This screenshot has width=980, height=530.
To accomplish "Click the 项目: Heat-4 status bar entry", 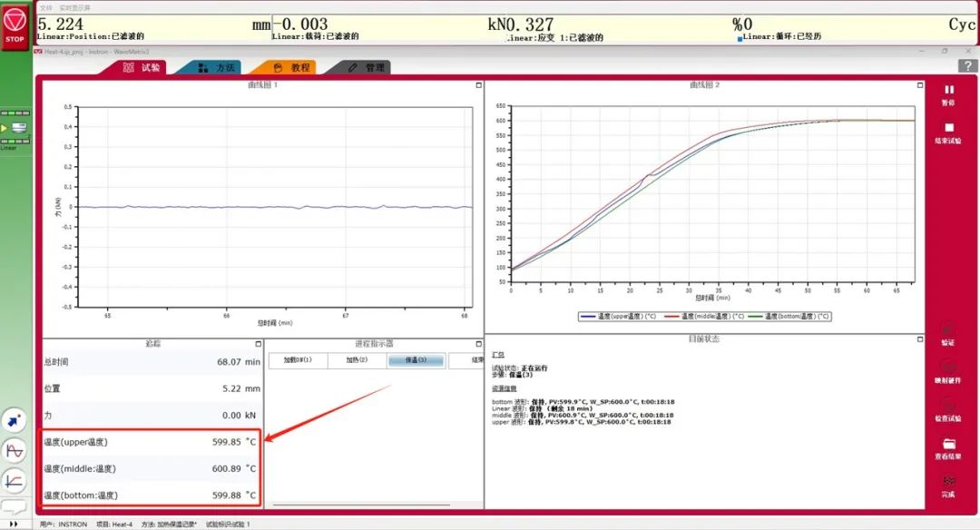I will [x=114, y=525].
